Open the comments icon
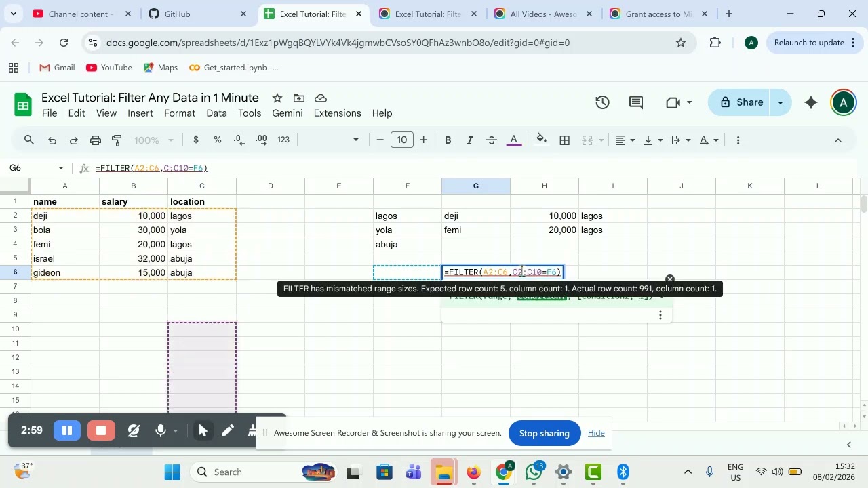868x488 pixels. click(636, 102)
